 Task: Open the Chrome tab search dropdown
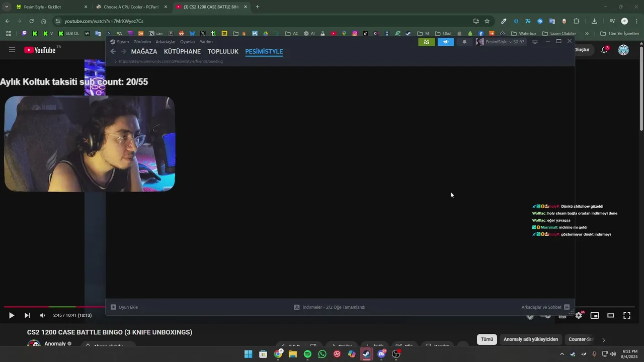[x=7, y=7]
